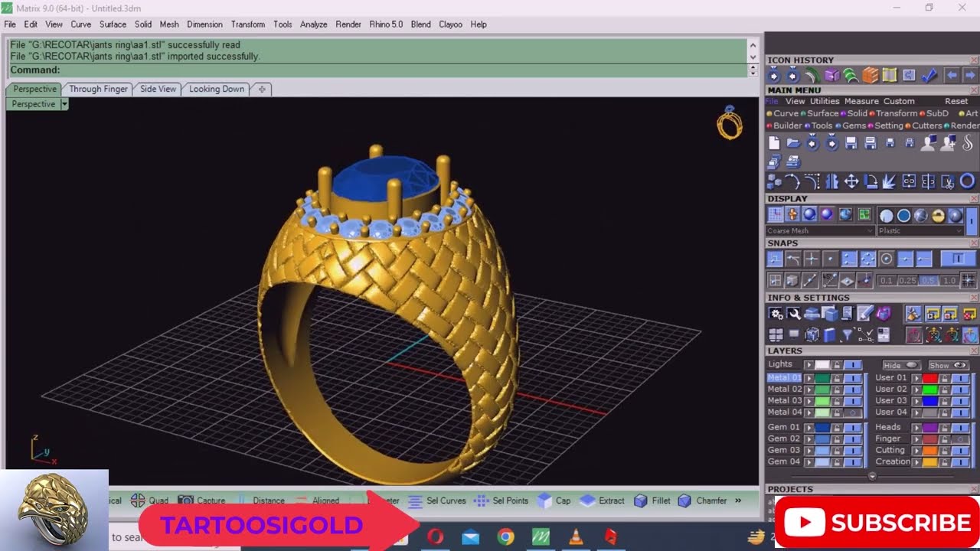The width and height of the screenshot is (980, 551).
Task: Click the New file icon in Main Menu
Action: (774, 142)
